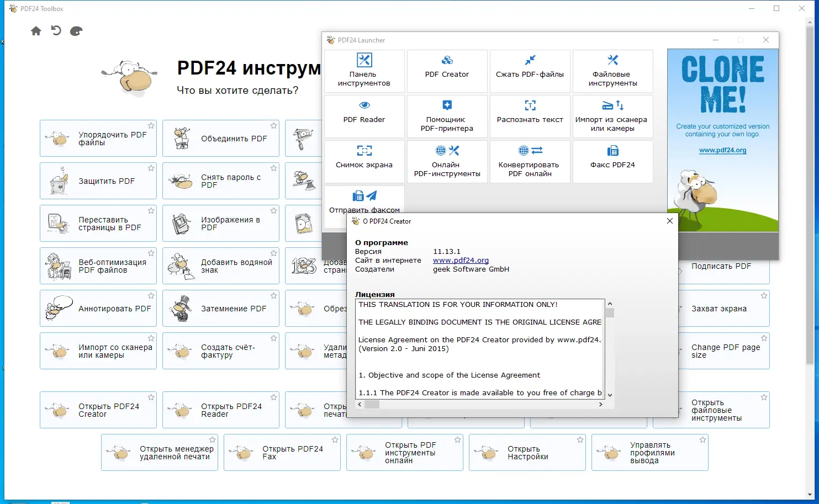819x504 pixels.
Task: Open the Change PDF page size tile
Action: click(723, 351)
